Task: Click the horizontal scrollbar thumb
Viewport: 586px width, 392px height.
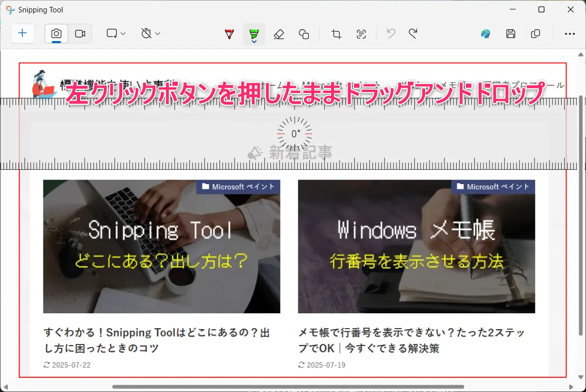Action: [288, 387]
